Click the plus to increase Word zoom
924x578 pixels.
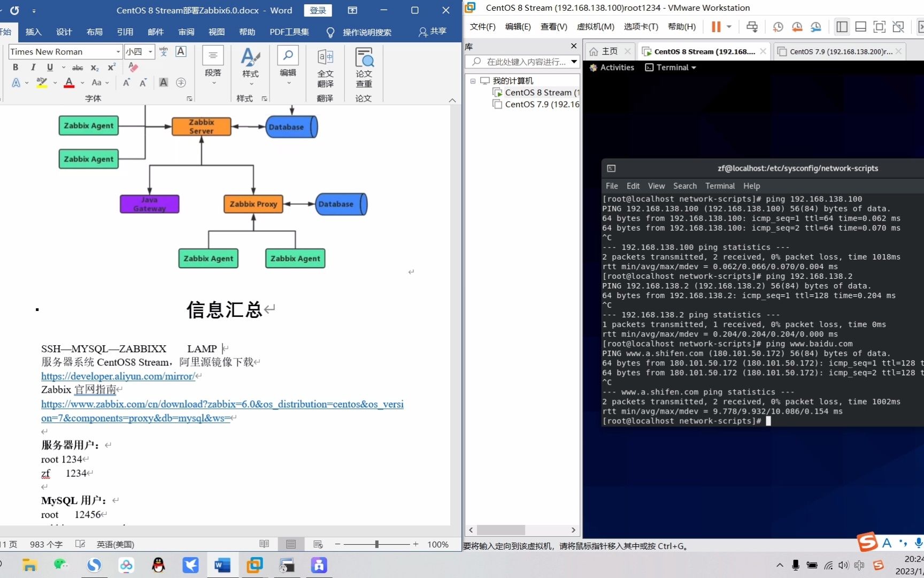click(x=415, y=544)
